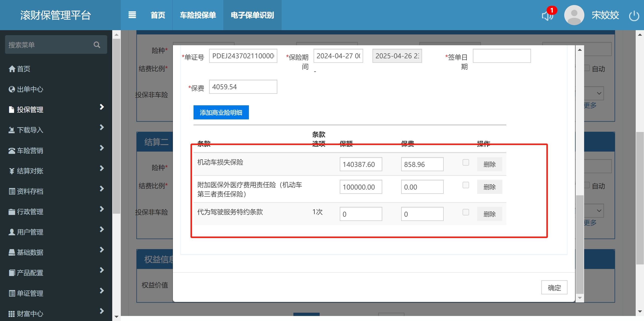The width and height of the screenshot is (644, 321).
Task: Check the box for 附加医保外医疗费用责任险 row
Action: coord(466,185)
